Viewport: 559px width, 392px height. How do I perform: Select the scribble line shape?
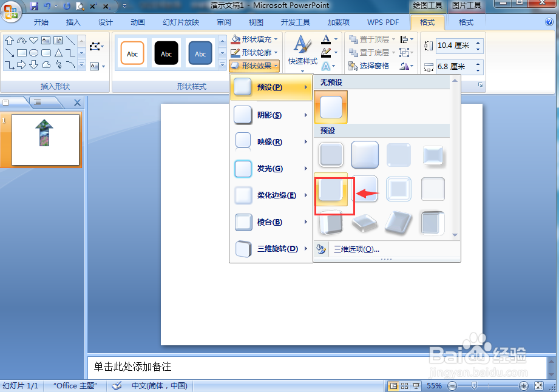(x=58, y=65)
